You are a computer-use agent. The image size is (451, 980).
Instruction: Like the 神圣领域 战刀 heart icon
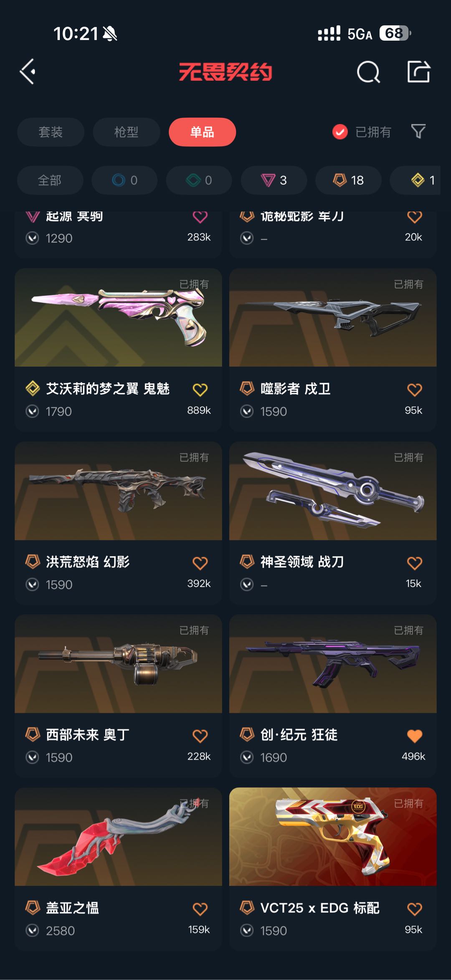pyautogui.click(x=414, y=563)
